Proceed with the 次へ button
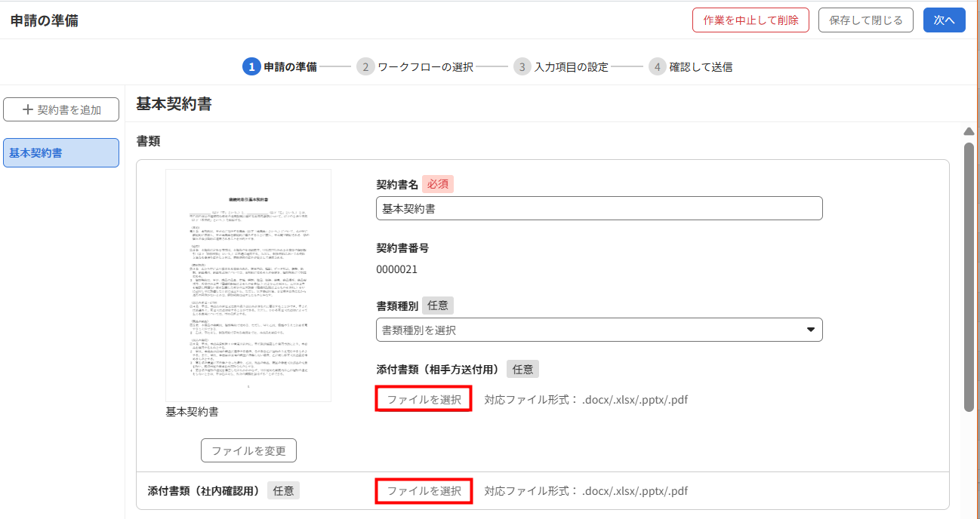The width and height of the screenshot is (980, 519). pos(945,20)
